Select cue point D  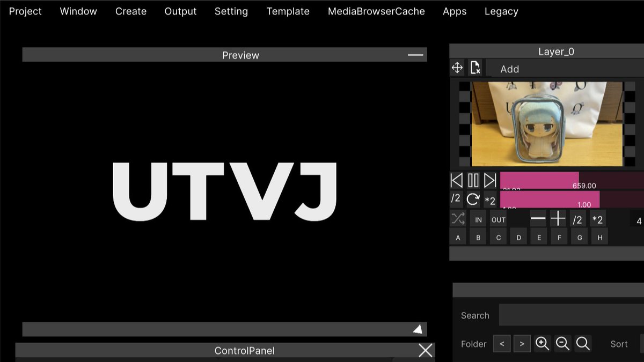[518, 237]
